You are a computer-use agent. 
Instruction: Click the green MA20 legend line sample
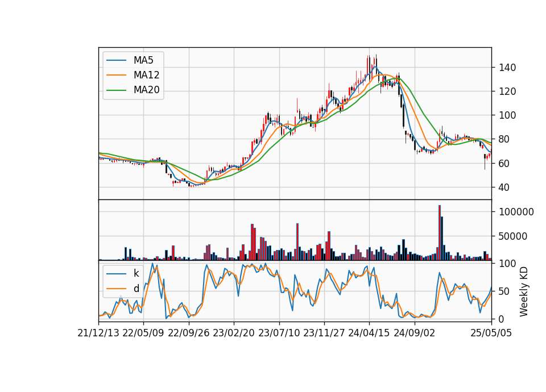coord(116,90)
